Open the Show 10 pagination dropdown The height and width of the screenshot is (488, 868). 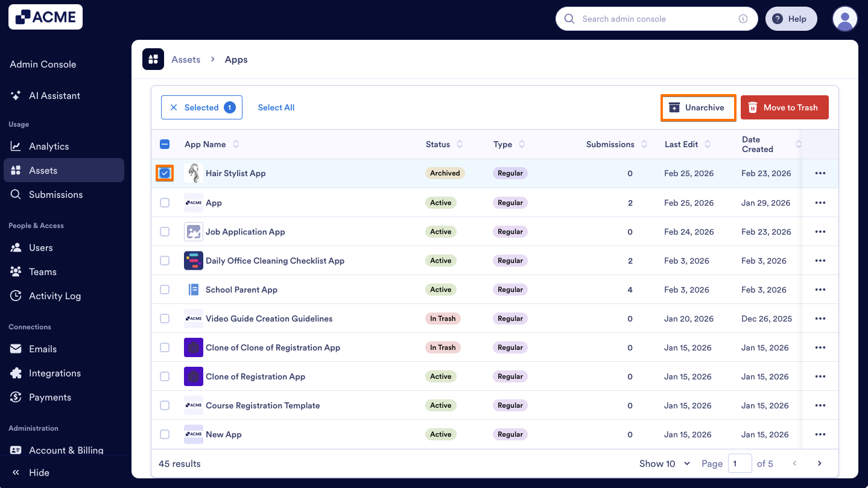click(664, 463)
